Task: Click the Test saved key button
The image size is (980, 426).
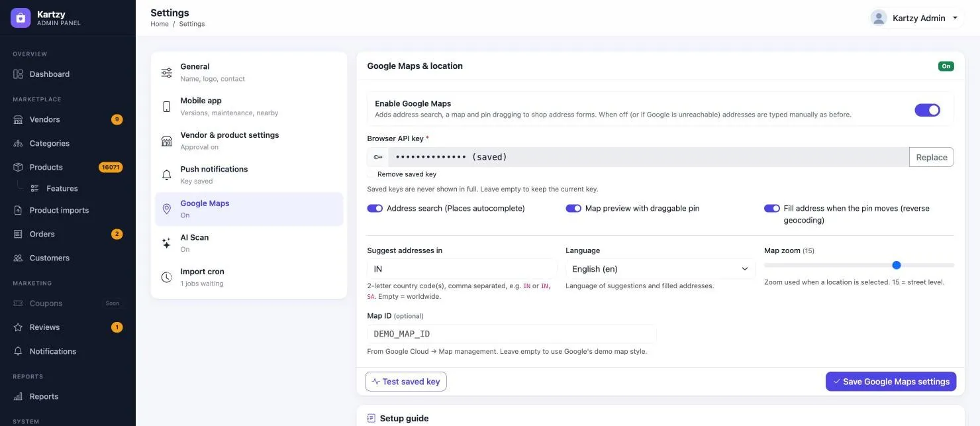Action: [x=406, y=382]
